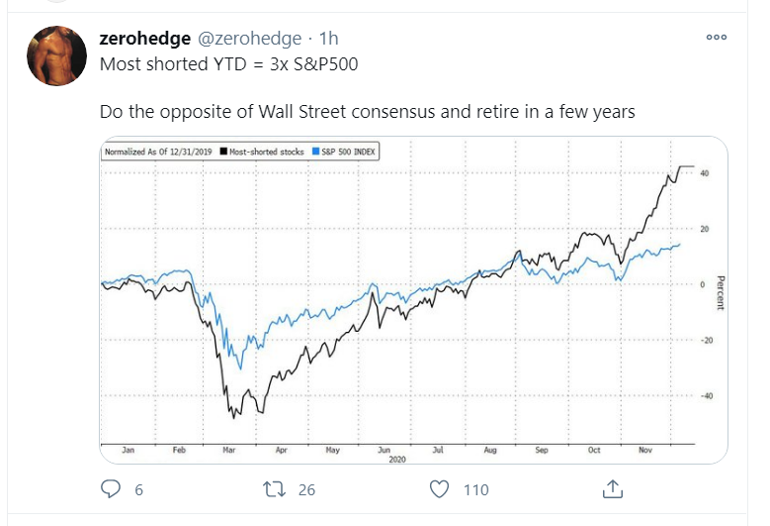Click the like count 110
This screenshot has width=770, height=526.
coord(476,490)
